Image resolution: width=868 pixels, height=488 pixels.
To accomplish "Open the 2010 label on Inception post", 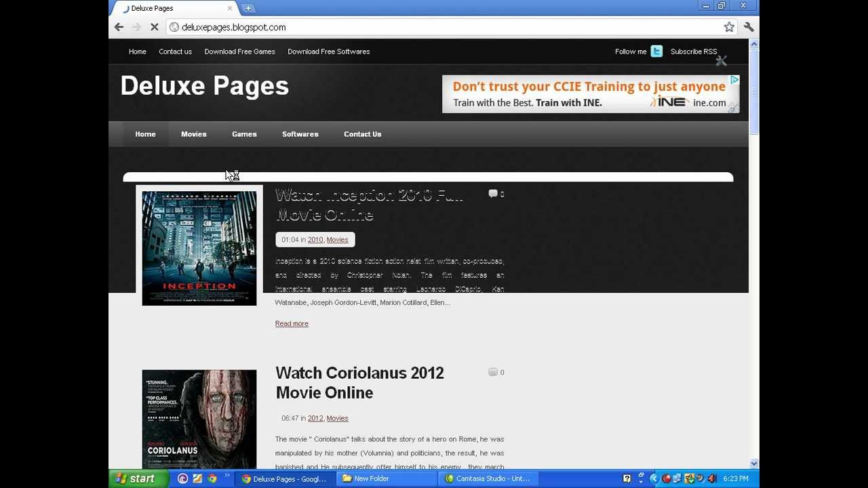I will (315, 240).
